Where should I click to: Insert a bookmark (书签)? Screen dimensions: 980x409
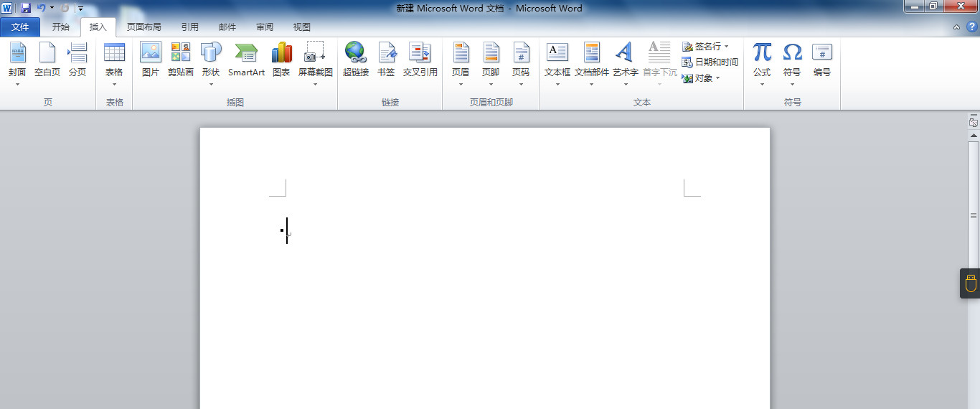[x=386, y=60]
